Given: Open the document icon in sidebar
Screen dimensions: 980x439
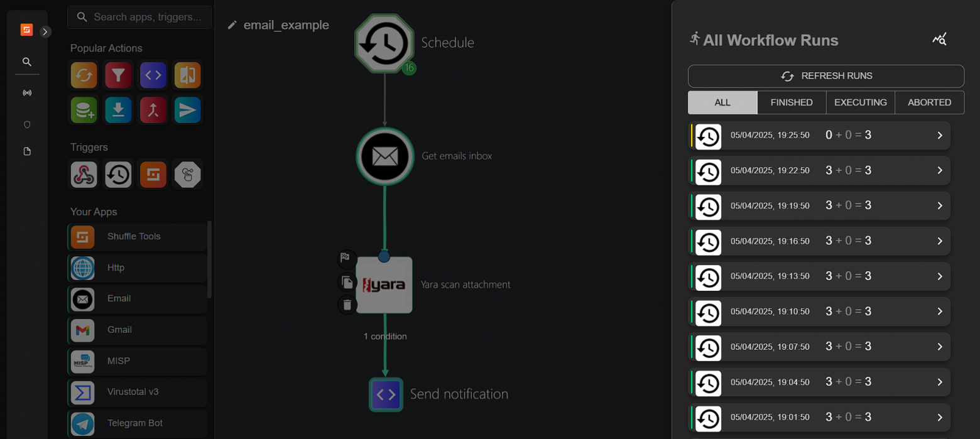Looking at the screenshot, I should [x=26, y=151].
